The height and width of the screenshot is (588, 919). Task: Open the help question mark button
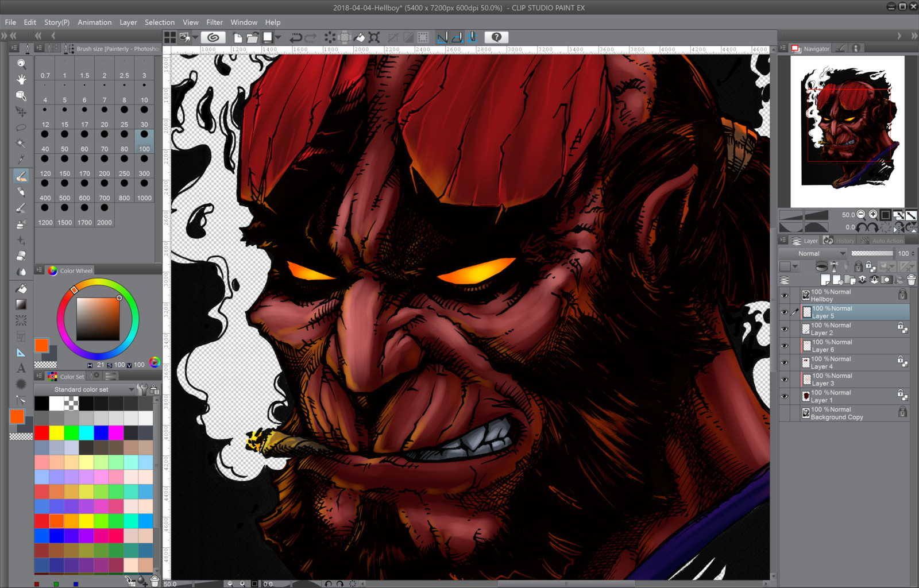coord(497,37)
